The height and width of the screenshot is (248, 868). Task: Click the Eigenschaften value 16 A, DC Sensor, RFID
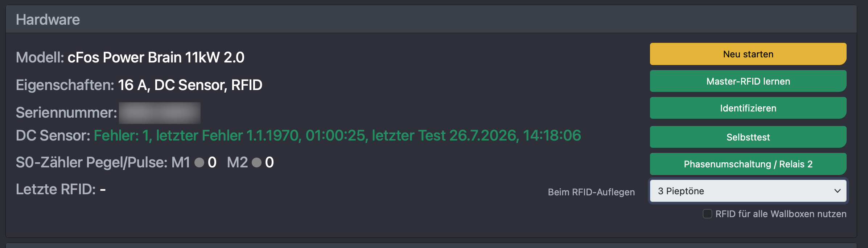pos(190,85)
